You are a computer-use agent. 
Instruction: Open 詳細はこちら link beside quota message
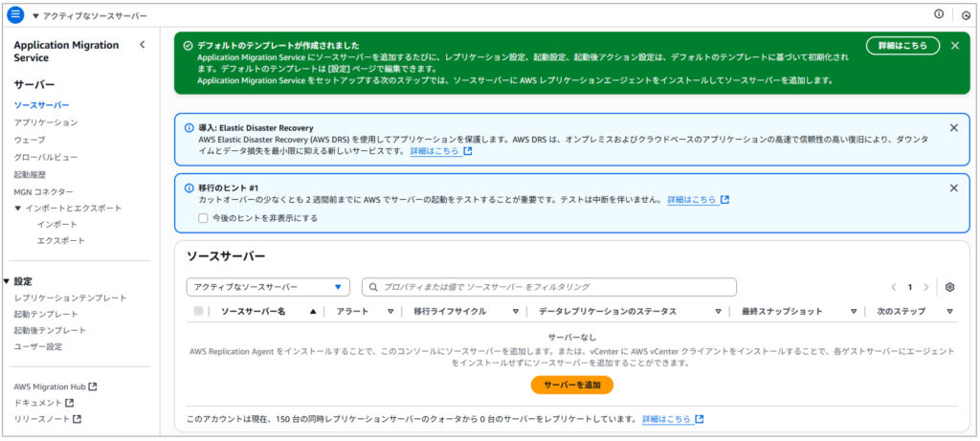(667, 418)
